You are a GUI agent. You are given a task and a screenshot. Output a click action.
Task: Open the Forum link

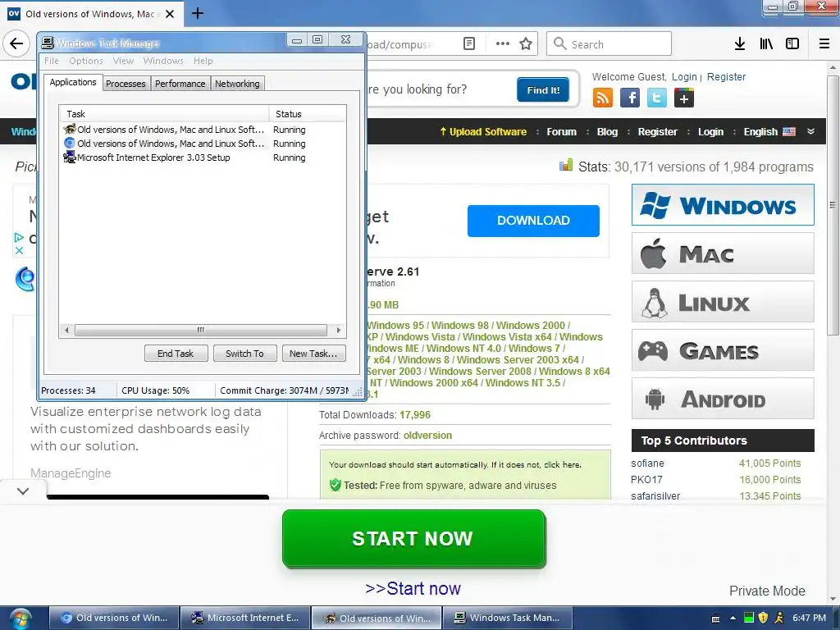561,132
